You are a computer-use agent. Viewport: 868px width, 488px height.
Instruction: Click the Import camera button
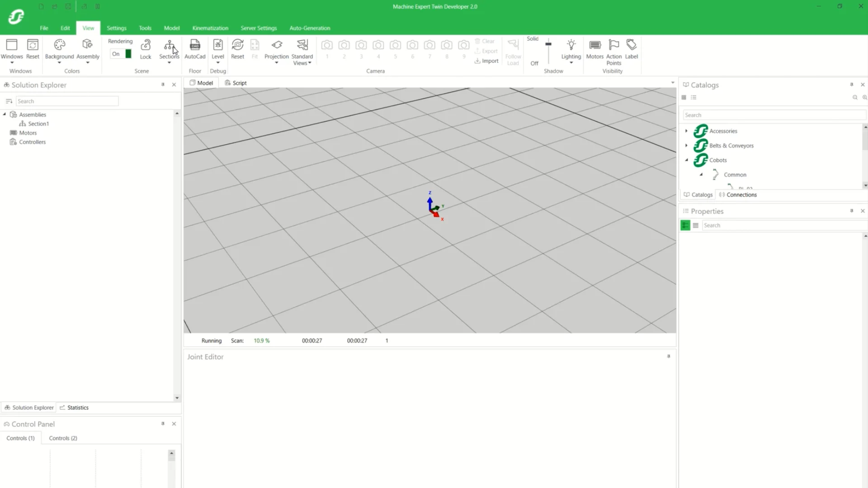[x=486, y=61]
